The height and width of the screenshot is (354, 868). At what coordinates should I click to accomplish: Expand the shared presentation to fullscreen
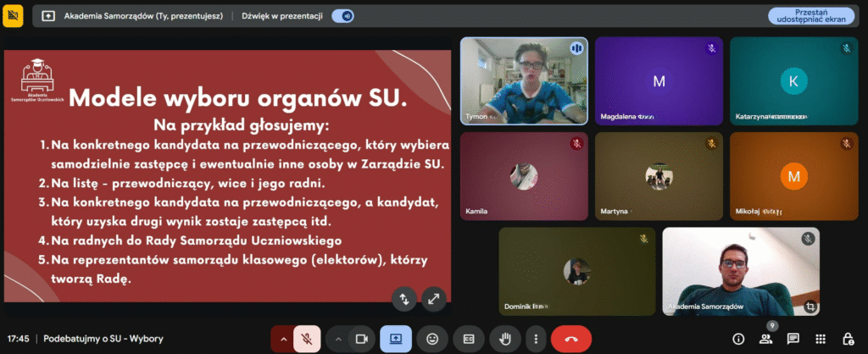[x=434, y=297]
